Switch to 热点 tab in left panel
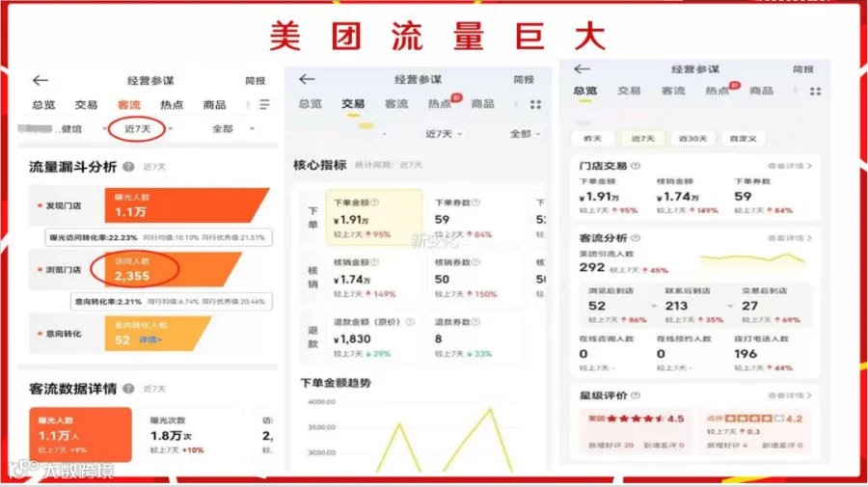Image resolution: width=868 pixels, height=487 pixels. pyautogui.click(x=172, y=104)
